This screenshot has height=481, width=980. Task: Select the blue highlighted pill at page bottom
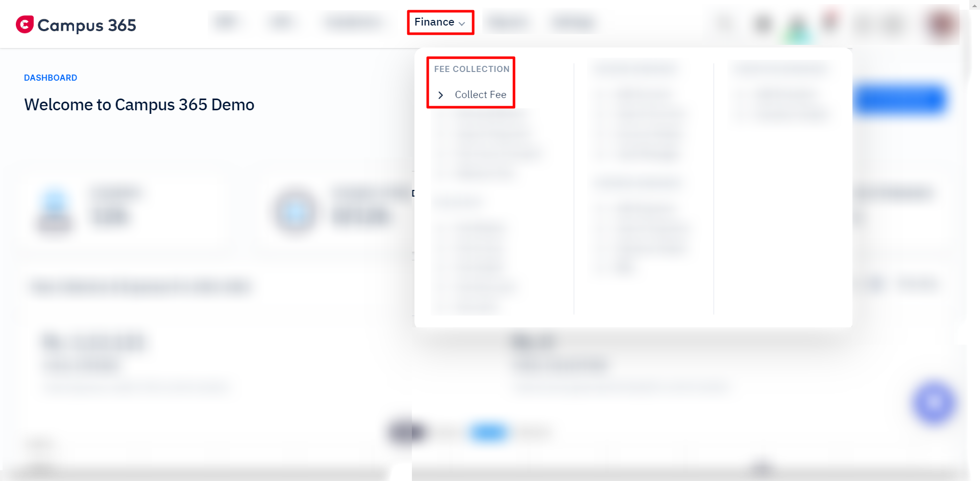(488, 432)
